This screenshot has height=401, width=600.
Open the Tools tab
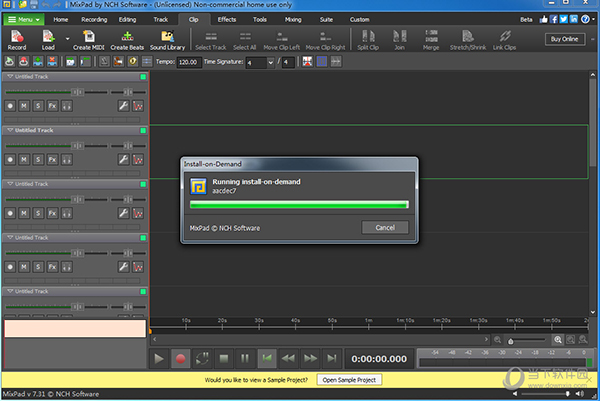tap(260, 20)
